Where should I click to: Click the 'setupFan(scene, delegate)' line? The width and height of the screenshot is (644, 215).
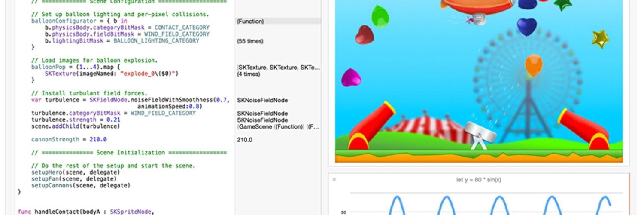[x=74, y=178]
